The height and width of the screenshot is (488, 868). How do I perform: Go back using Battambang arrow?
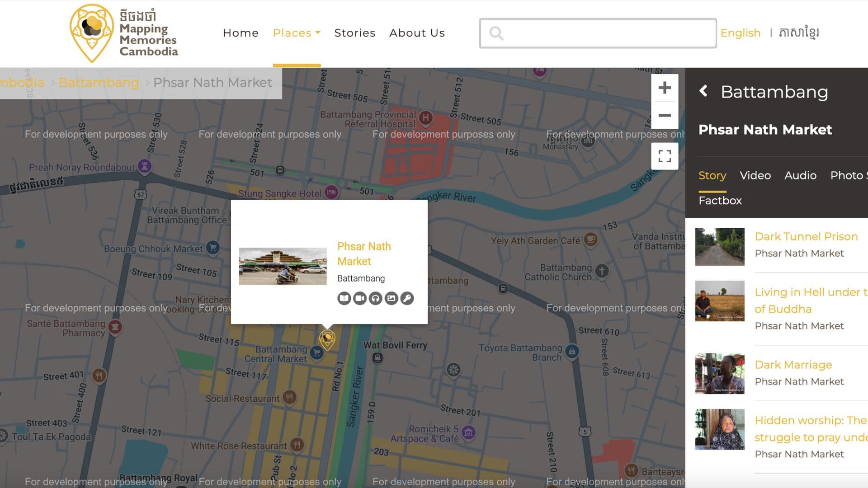pos(703,91)
